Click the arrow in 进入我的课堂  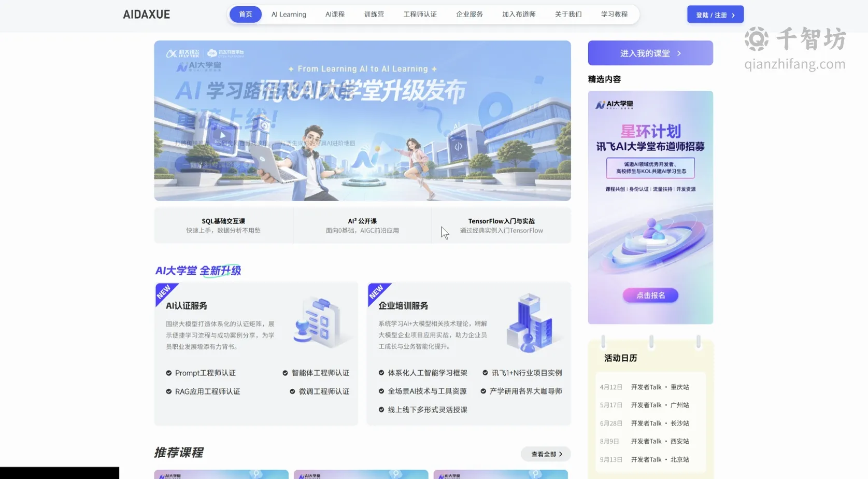(679, 53)
